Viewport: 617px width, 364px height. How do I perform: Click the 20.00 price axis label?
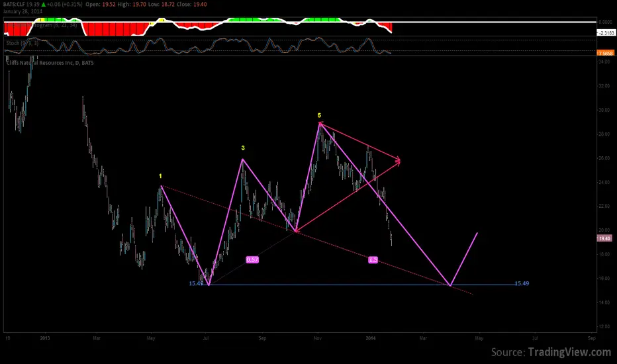(x=604, y=230)
